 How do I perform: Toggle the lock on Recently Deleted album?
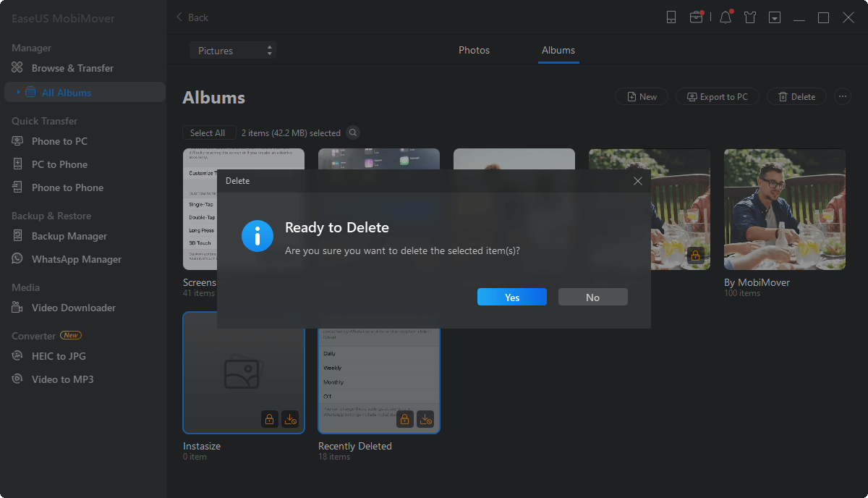click(x=405, y=418)
